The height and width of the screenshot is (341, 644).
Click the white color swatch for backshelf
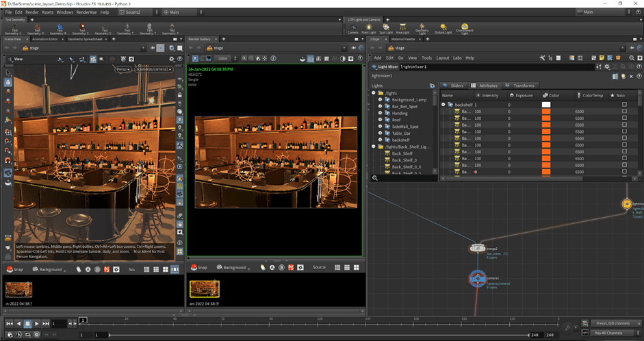click(x=546, y=104)
